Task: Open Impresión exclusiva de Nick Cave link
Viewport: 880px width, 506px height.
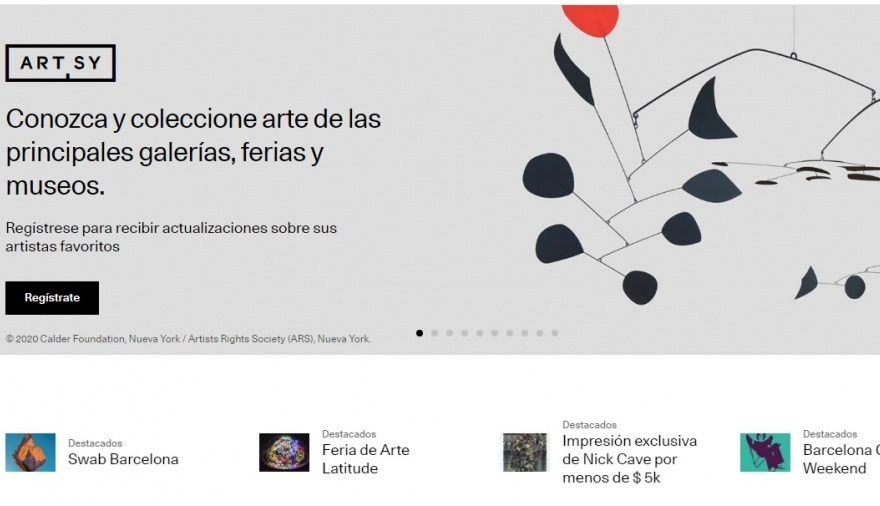Action: tap(630, 459)
